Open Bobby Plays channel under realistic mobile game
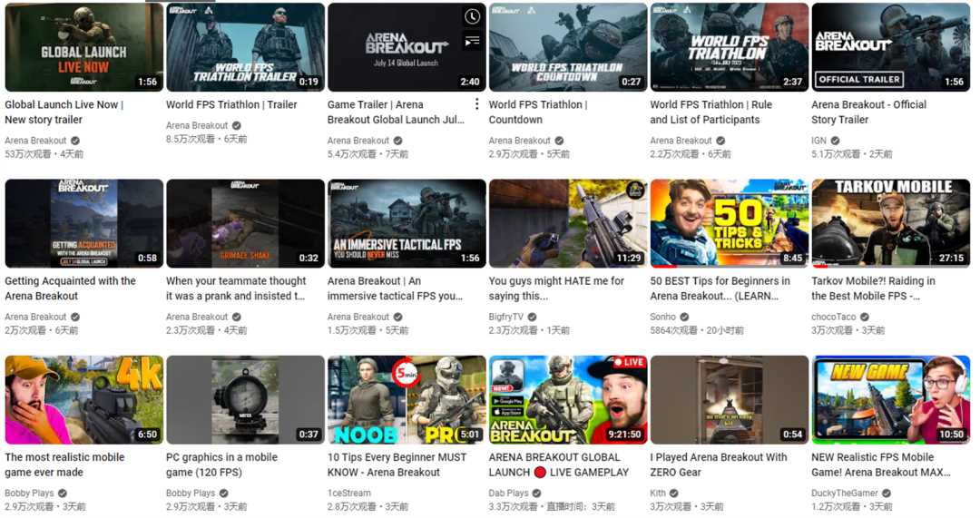The height and width of the screenshot is (518, 980). [x=29, y=493]
